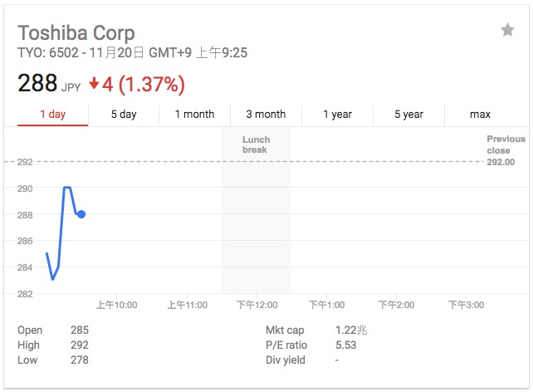The width and height of the screenshot is (533, 392).
Task: Switch to the 5 day tab
Action: point(124,115)
